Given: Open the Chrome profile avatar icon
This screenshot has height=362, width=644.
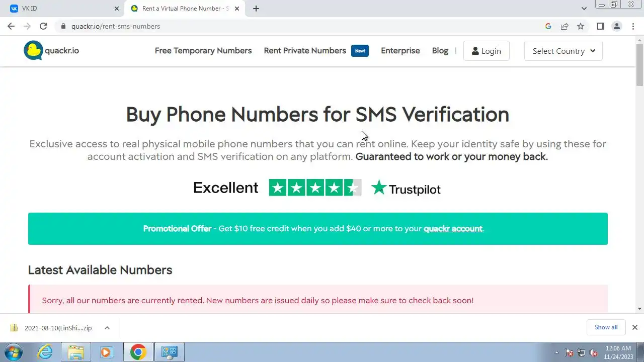Looking at the screenshot, I should (x=616, y=26).
